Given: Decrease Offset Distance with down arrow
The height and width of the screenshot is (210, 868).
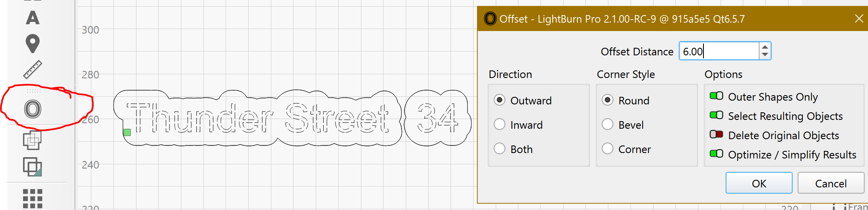Looking at the screenshot, I should click(x=765, y=55).
